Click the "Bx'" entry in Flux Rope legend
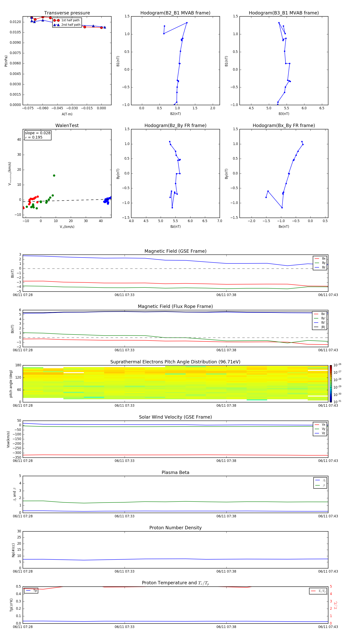The width and height of the screenshot is (351, 644). click(320, 314)
